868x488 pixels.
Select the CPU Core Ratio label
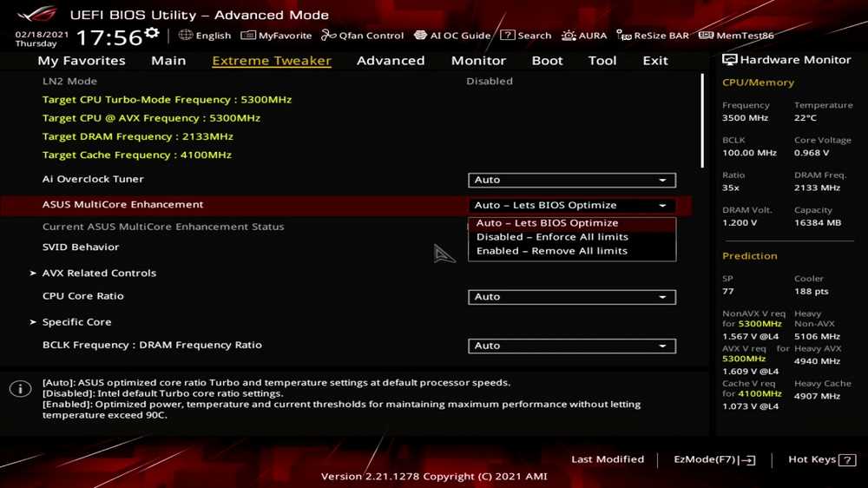[83, 296]
